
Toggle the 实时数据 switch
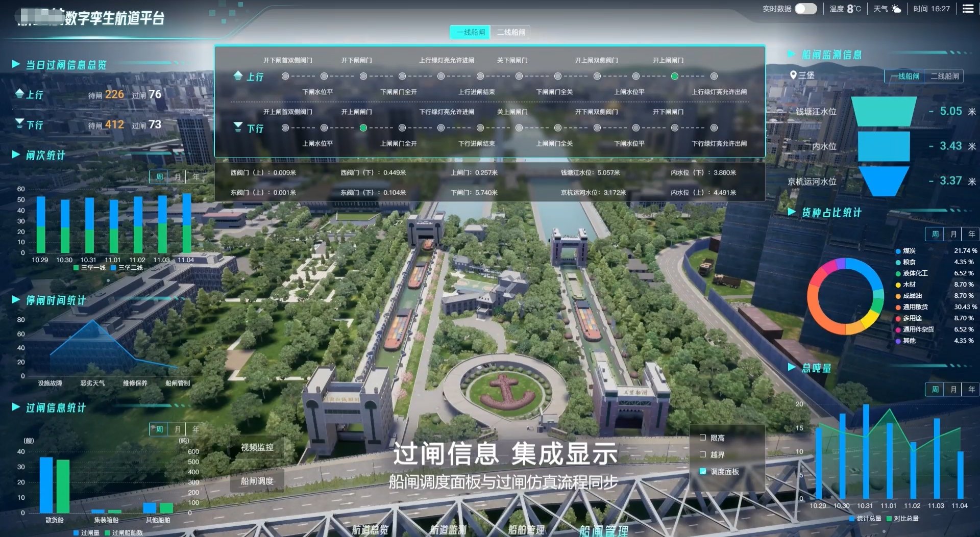tap(806, 9)
